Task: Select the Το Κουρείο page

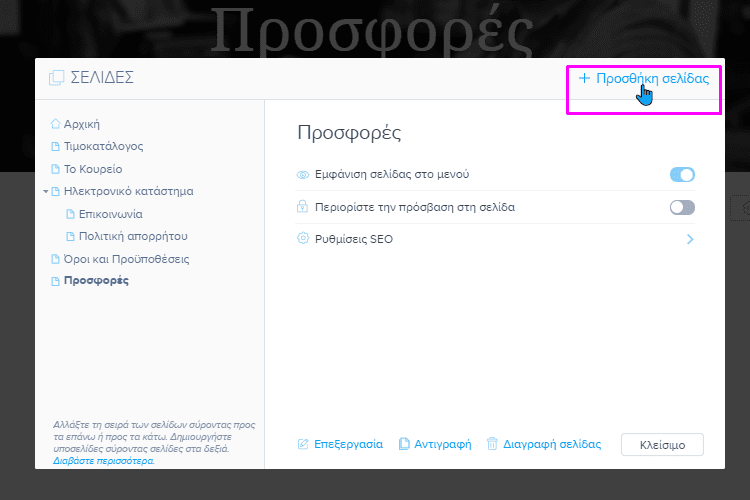Action: point(93,169)
